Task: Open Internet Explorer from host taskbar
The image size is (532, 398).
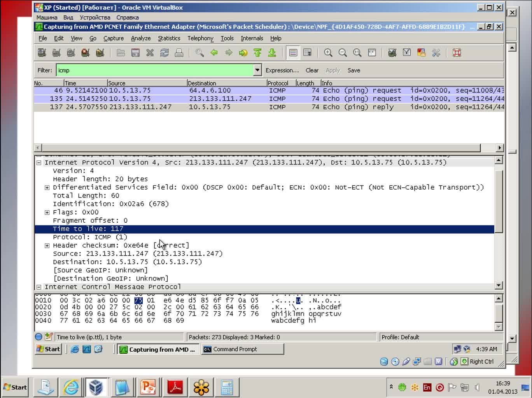Action: tap(71, 387)
